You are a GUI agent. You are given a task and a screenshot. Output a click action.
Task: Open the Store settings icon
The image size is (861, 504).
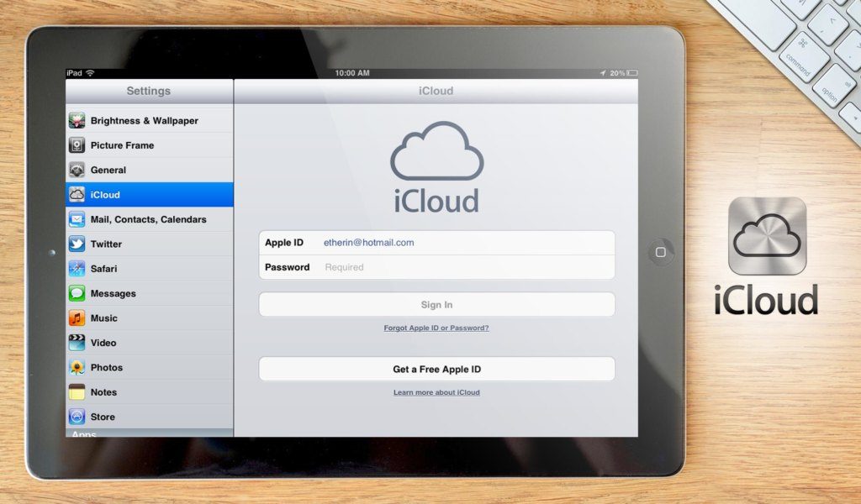point(77,416)
